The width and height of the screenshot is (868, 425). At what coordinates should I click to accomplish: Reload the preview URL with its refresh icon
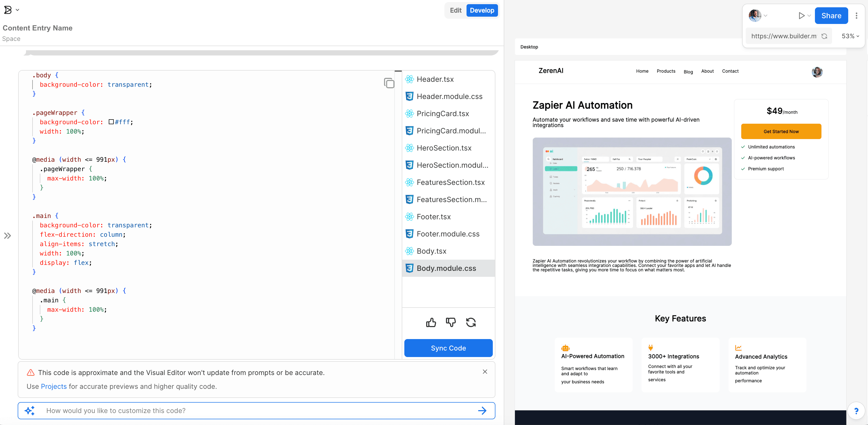tap(825, 36)
